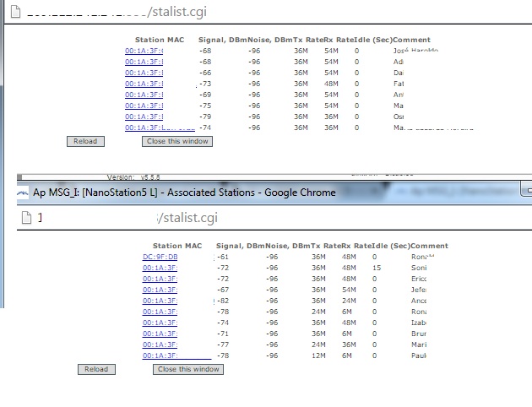Click the Station MAC header in the lower window
The height and width of the screenshot is (407, 532).
[x=177, y=246]
